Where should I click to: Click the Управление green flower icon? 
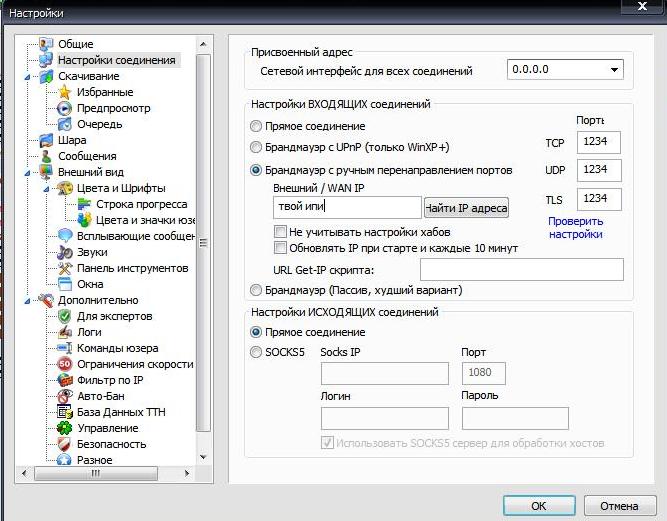pos(65,428)
